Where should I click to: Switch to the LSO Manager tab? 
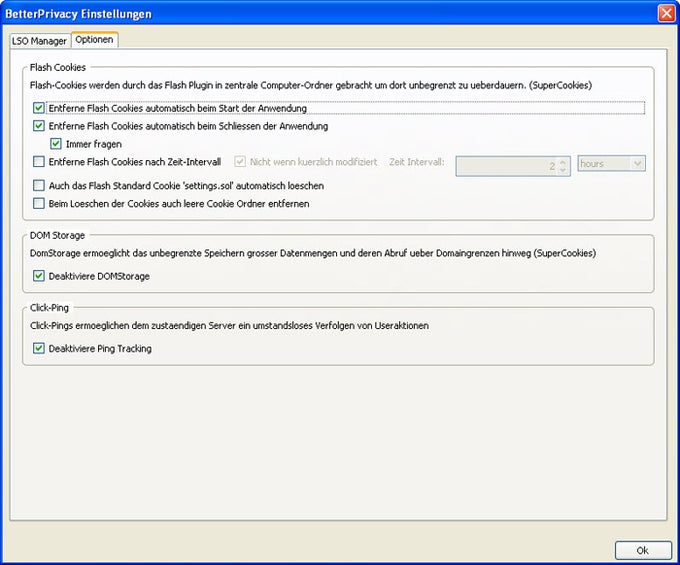tap(39, 41)
